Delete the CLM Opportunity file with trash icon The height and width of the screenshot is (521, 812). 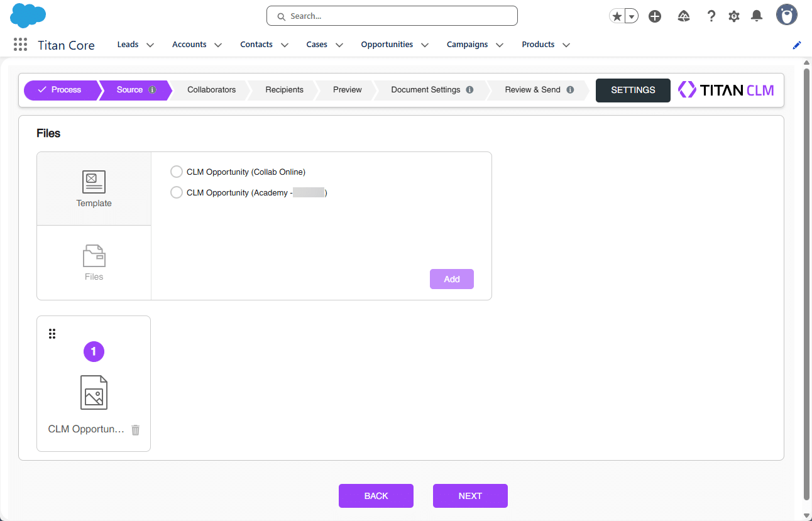[135, 430]
